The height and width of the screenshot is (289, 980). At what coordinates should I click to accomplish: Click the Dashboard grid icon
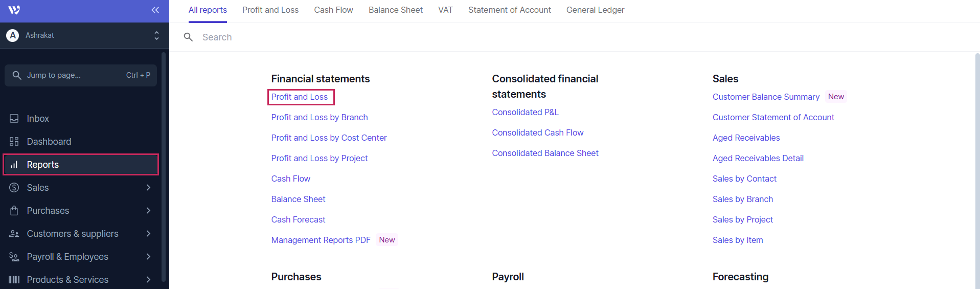pyautogui.click(x=14, y=142)
